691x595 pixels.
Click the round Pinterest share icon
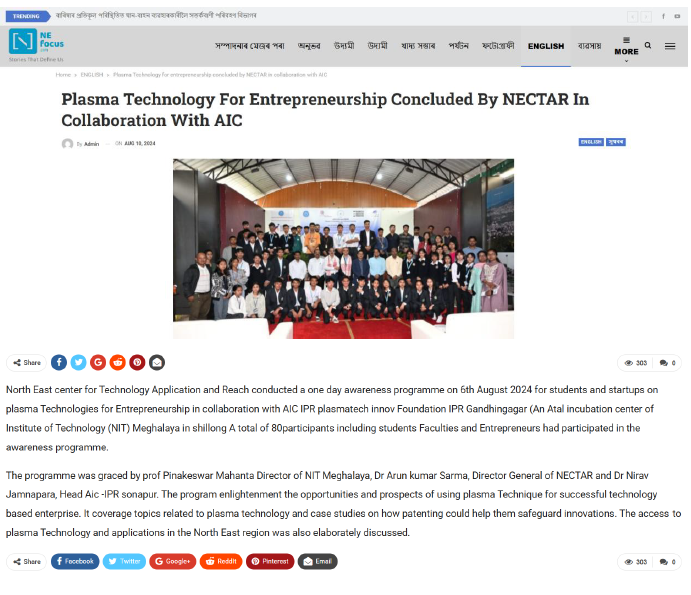click(x=137, y=363)
